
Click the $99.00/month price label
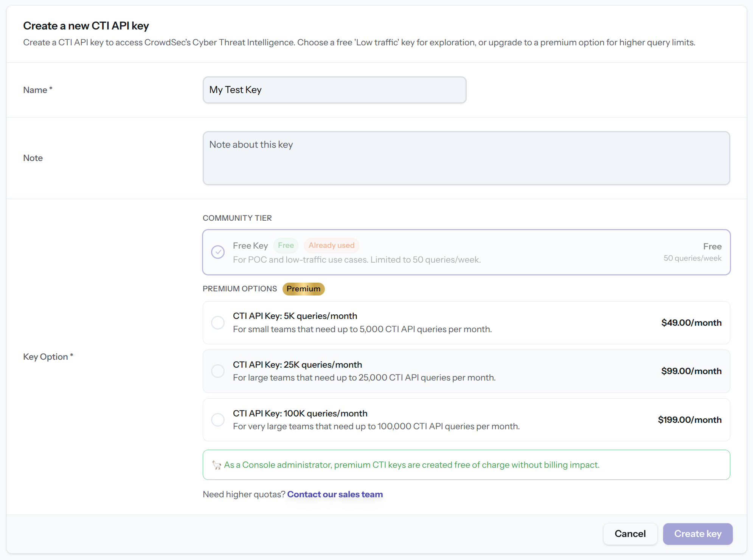691,371
